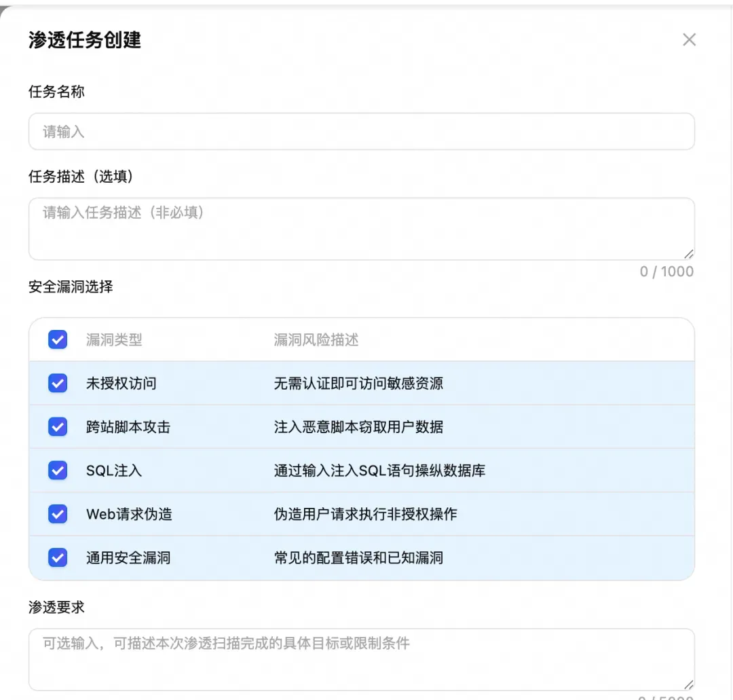This screenshot has width=733, height=700.
Task: Click the 渗透要求 text area
Action: point(361,659)
